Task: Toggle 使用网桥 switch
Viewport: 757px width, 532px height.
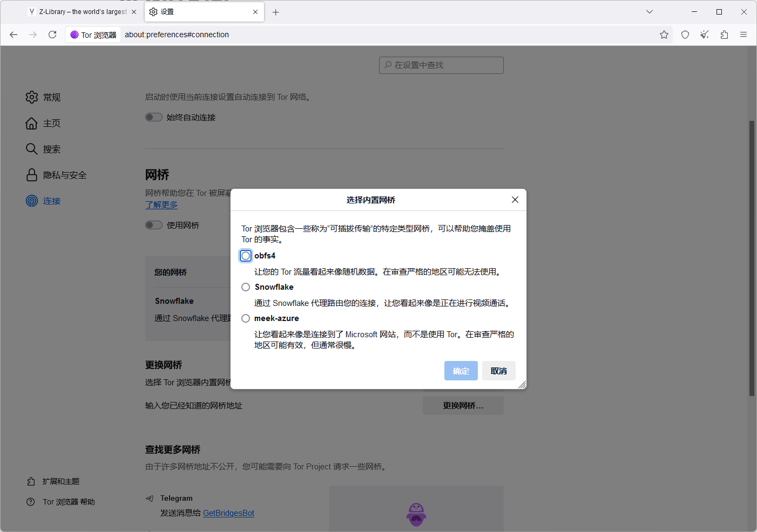Action: click(x=154, y=225)
